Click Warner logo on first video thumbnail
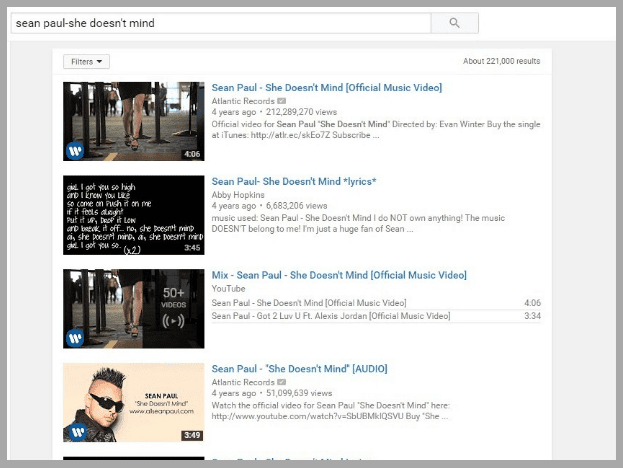This screenshot has height=468, width=623. (75, 151)
